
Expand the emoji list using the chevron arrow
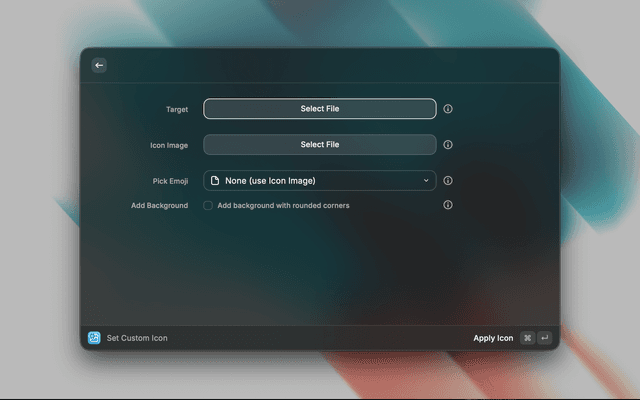426,181
